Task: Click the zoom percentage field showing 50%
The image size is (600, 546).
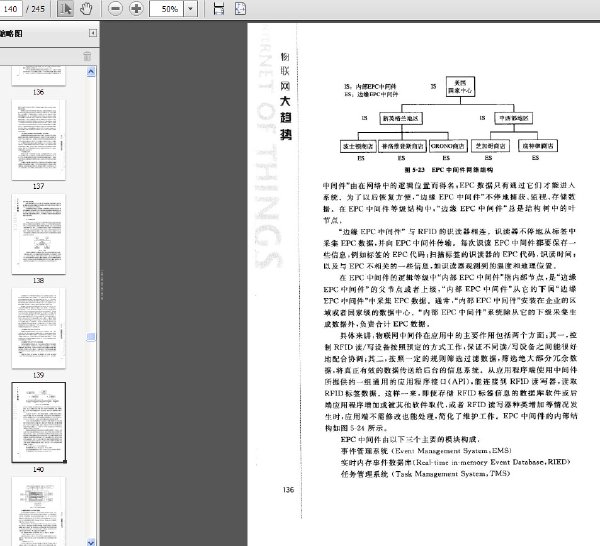Action: pyautogui.click(x=167, y=8)
